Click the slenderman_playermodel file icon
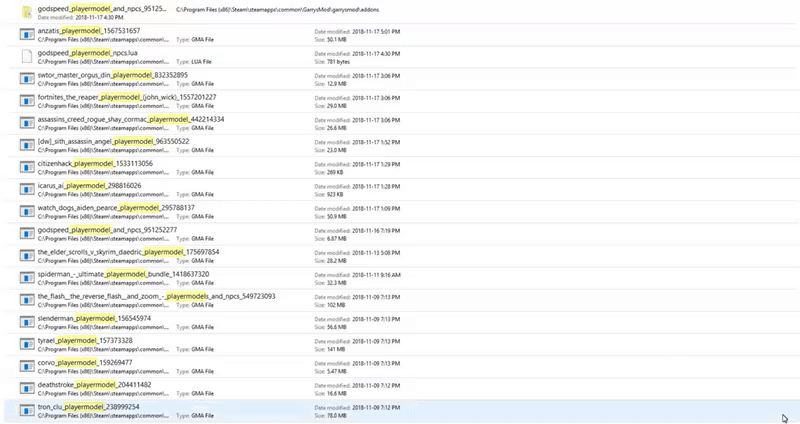800x424 pixels. pos(27,322)
